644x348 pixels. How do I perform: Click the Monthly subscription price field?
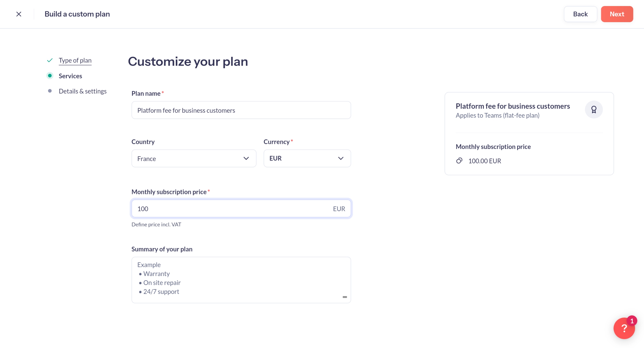pyautogui.click(x=241, y=209)
